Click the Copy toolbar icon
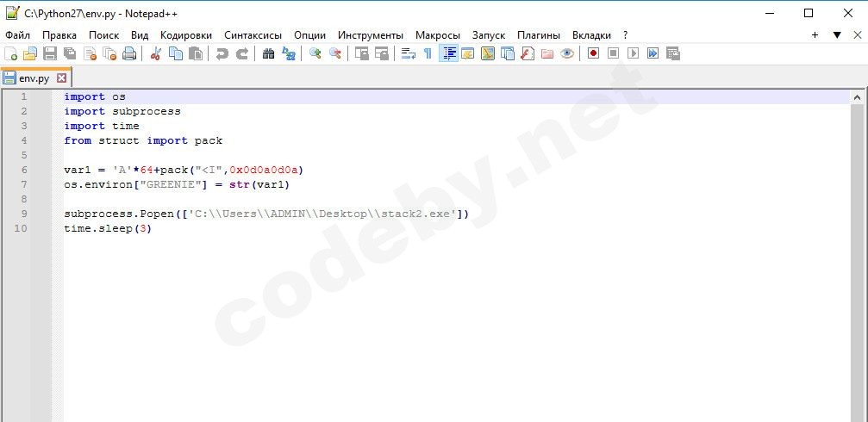Screen dimensions: 868x422 point(176,53)
